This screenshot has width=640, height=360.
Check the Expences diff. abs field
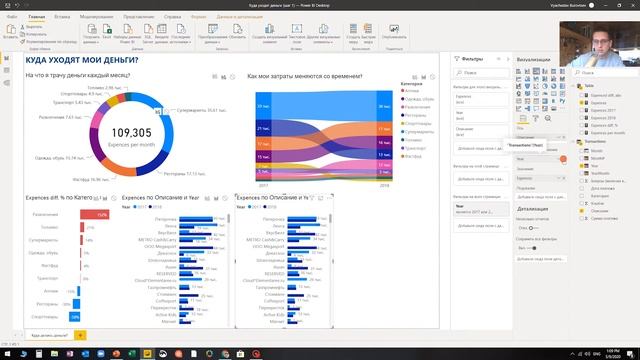(582, 95)
